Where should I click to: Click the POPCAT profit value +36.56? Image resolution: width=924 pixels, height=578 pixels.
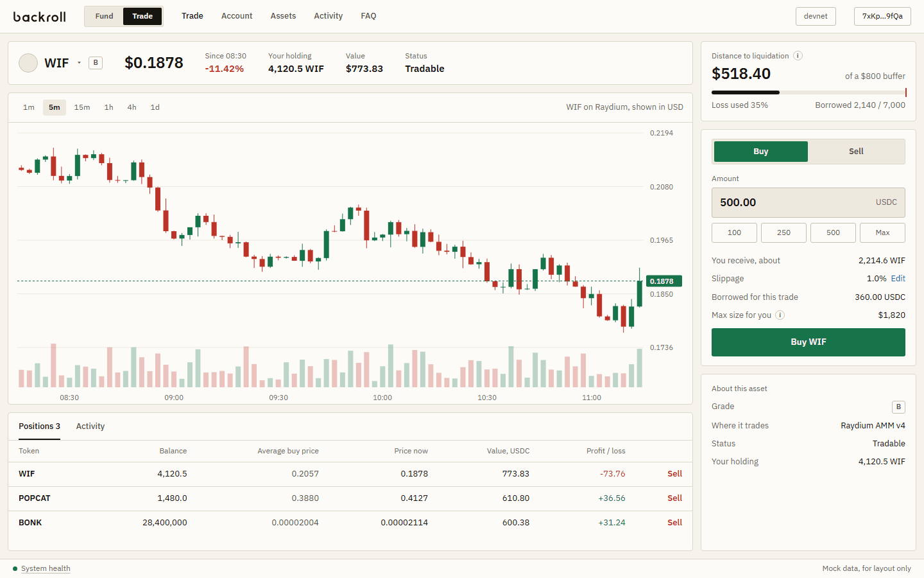pos(612,498)
